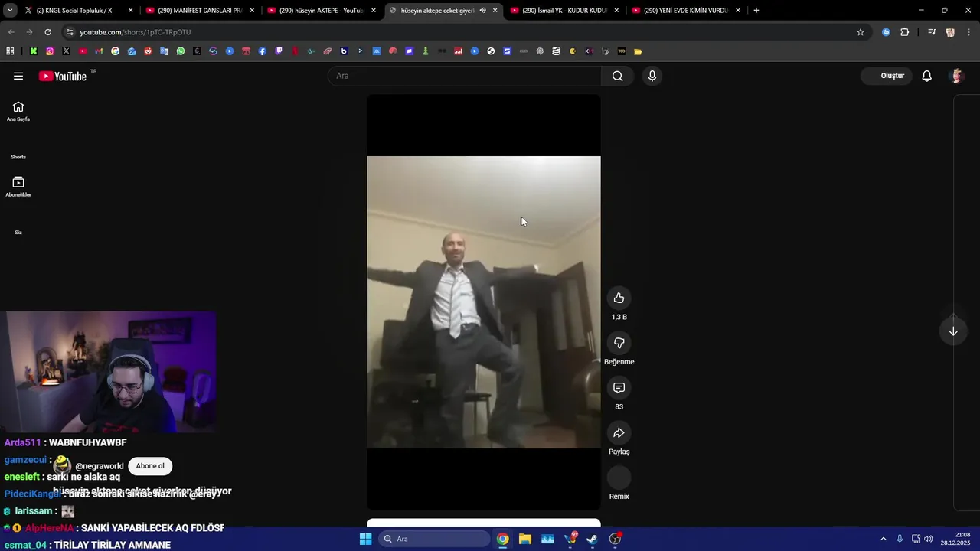Open Steam from the taskbar
Image resolution: width=980 pixels, height=551 pixels.
click(593, 539)
